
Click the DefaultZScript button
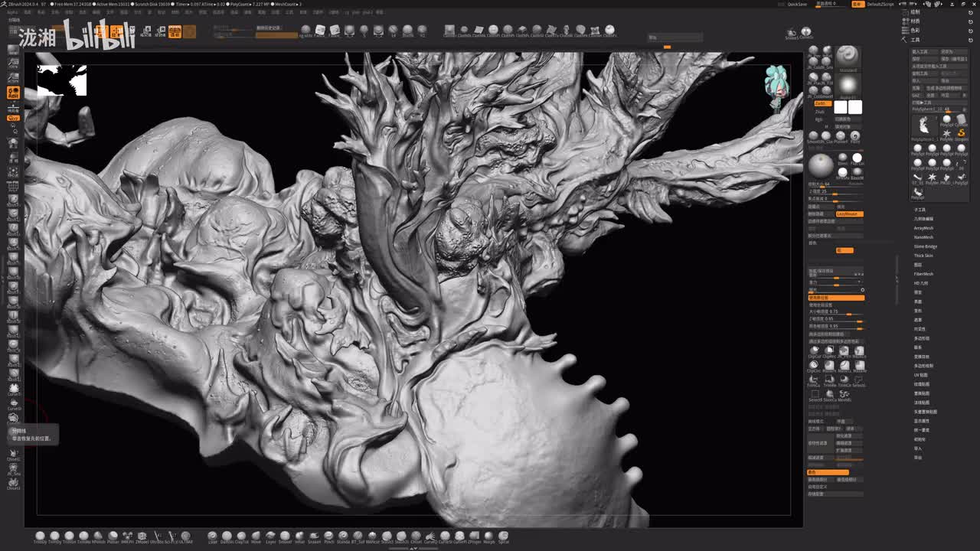click(880, 4)
